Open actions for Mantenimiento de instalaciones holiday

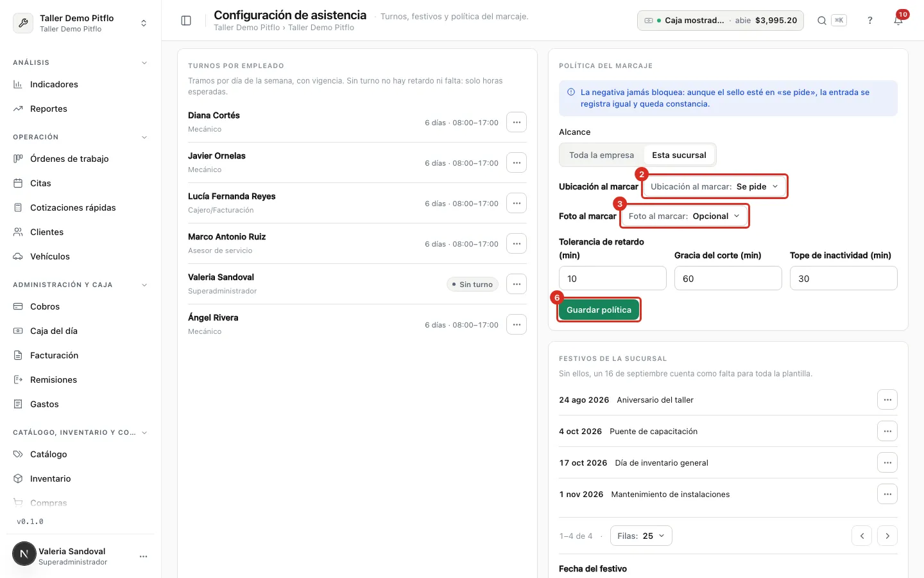(x=887, y=494)
